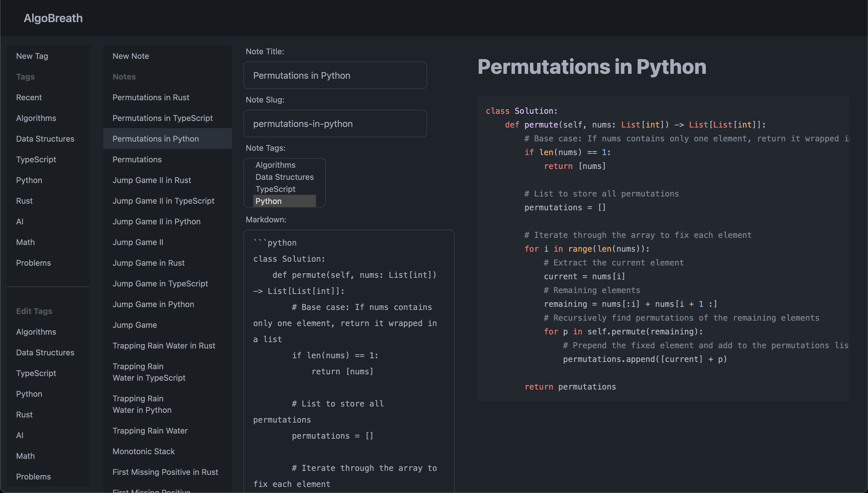Filter notes by Rust tag
Screen dimensions: 868x493
(24, 201)
